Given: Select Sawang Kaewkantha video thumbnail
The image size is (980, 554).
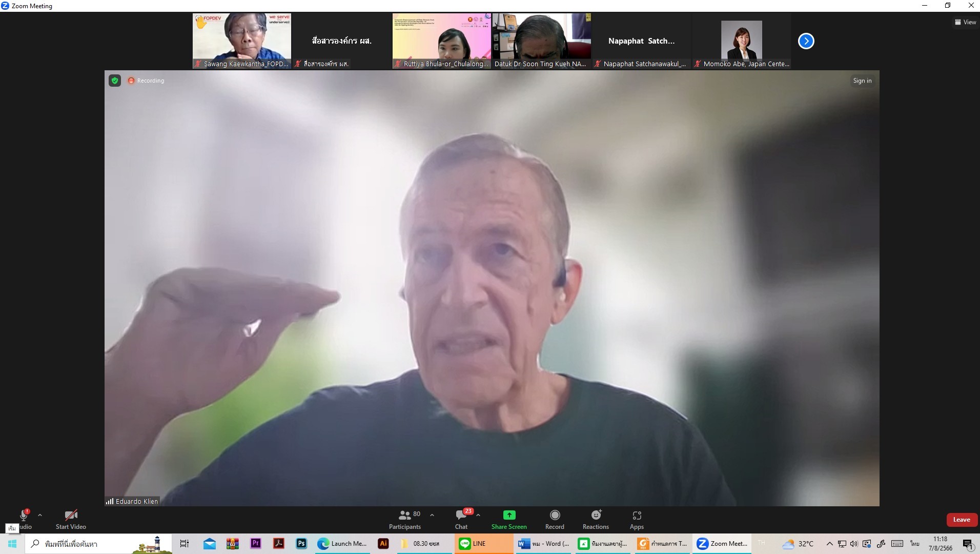Looking at the screenshot, I should pyautogui.click(x=242, y=41).
